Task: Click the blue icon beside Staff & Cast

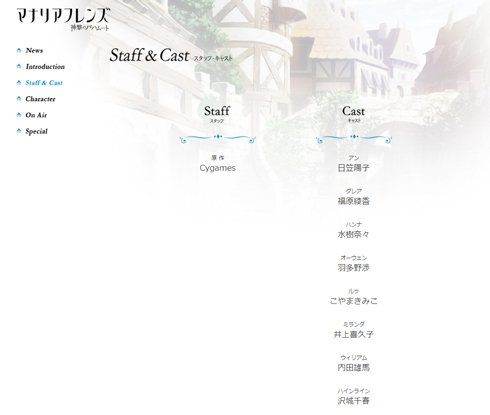Action: coord(19,83)
